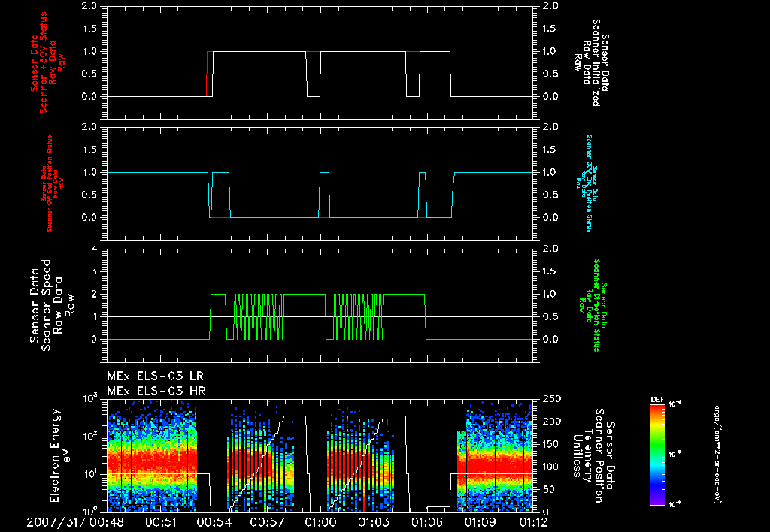Click the '01:00' time axis label

pyautogui.click(x=320, y=522)
